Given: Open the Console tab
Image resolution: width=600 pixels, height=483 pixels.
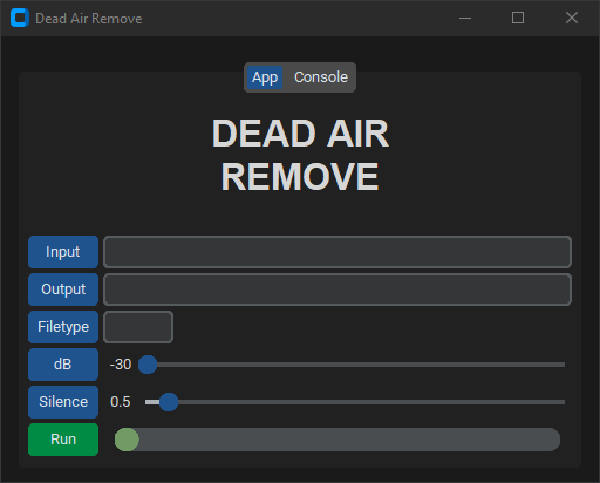Looking at the screenshot, I should tap(320, 78).
